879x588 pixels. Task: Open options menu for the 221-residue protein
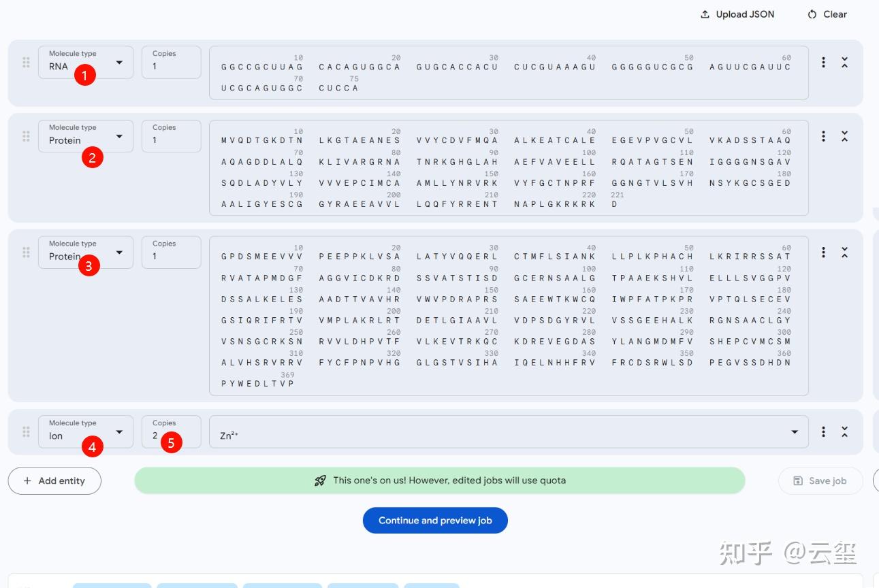click(823, 136)
